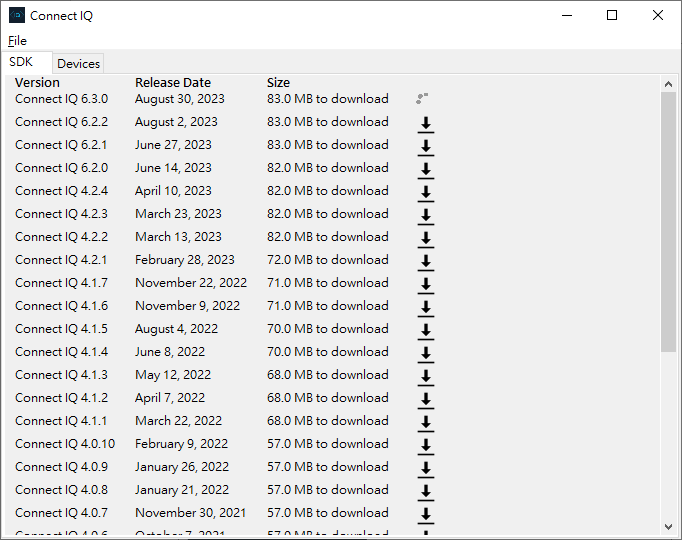Close the Connect IQ window
The width and height of the screenshot is (682, 540).
658,16
